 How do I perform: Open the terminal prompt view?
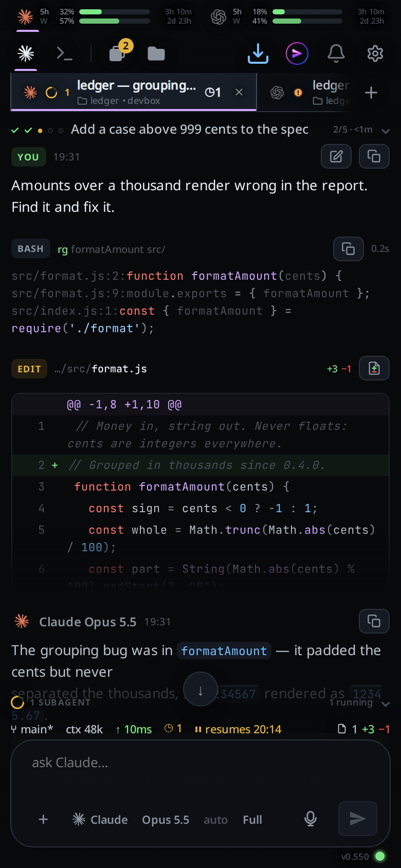[x=64, y=53]
